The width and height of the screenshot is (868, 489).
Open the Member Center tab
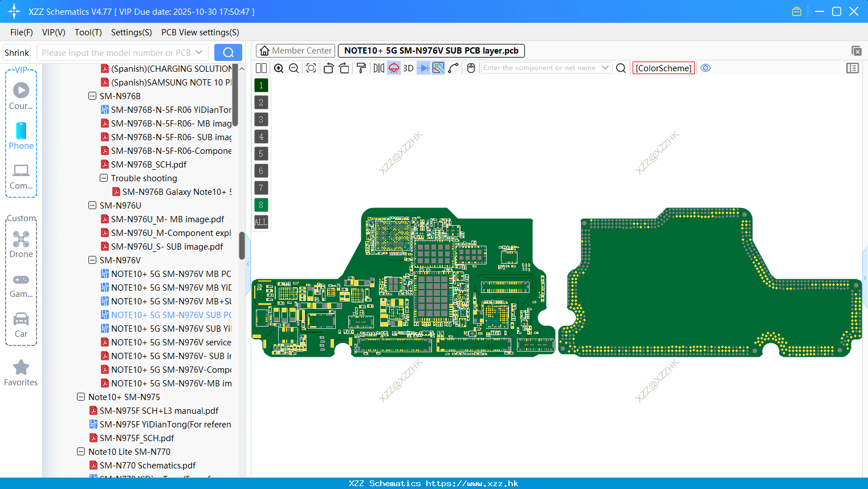coord(295,51)
